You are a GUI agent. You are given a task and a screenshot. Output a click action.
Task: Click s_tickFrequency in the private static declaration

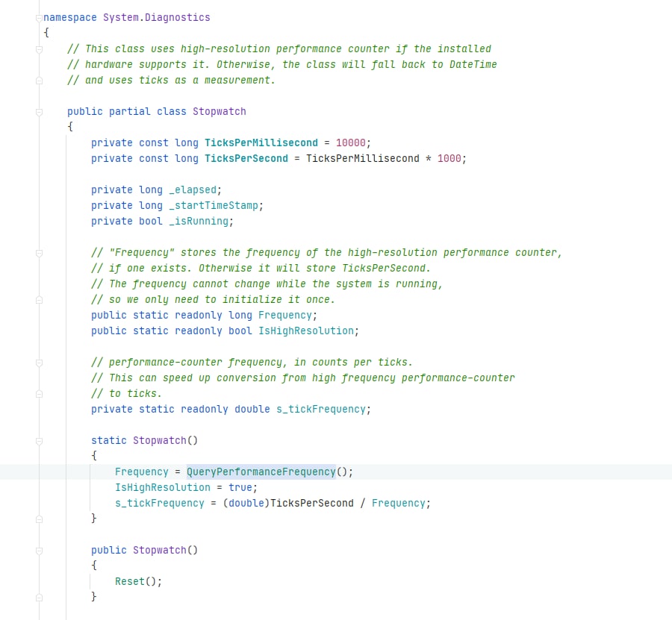click(x=321, y=409)
